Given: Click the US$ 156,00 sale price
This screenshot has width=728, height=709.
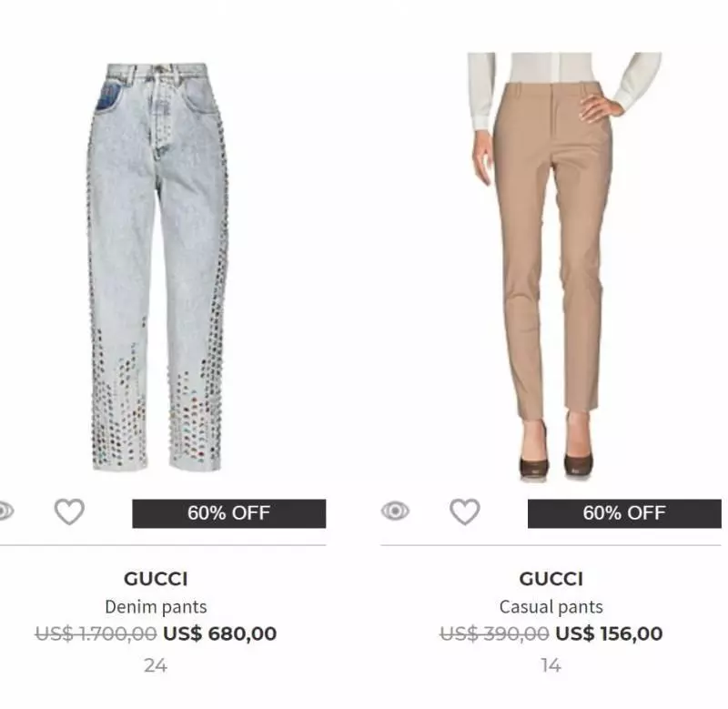Looking at the screenshot, I should [x=609, y=633].
